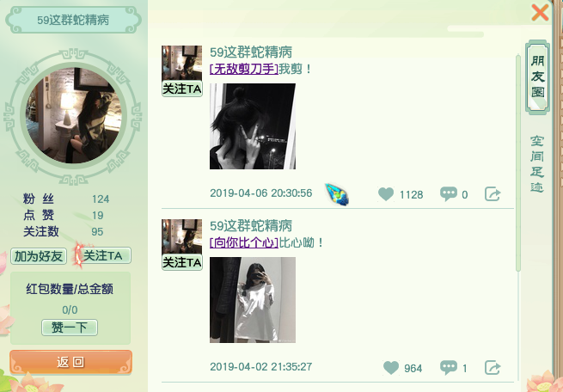
Task: Click the vertical feed scrollbar
Action: pos(517,162)
